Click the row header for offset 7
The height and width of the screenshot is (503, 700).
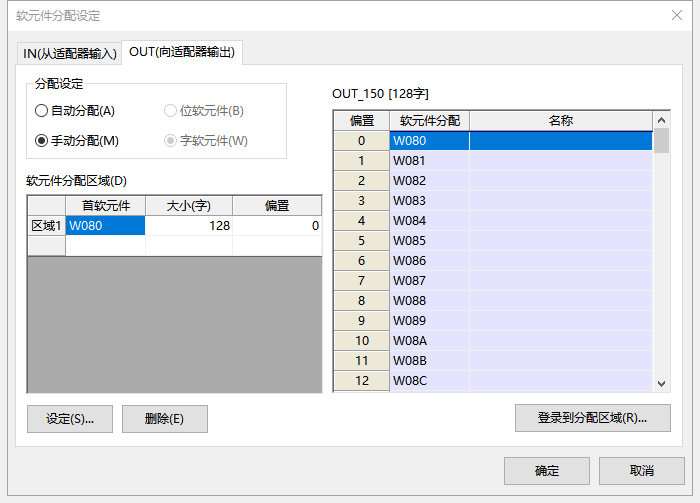coord(361,280)
